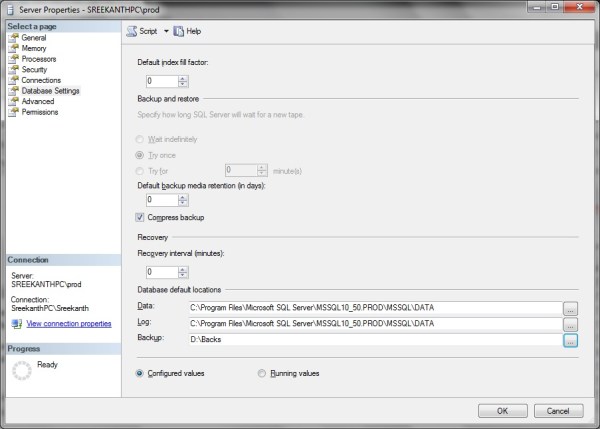Click the Backup browse ellipsis button

[x=570, y=341]
